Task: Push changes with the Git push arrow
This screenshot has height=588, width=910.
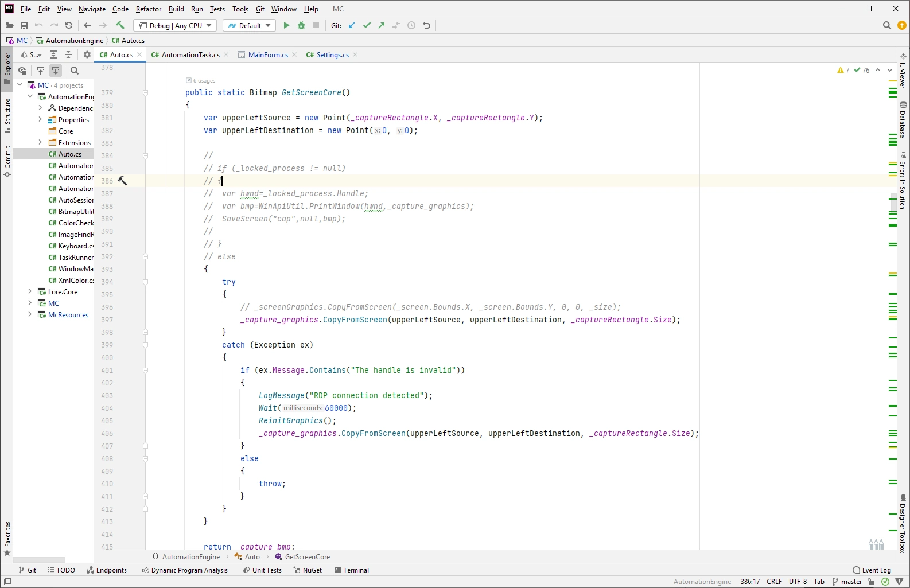Action: click(x=382, y=25)
